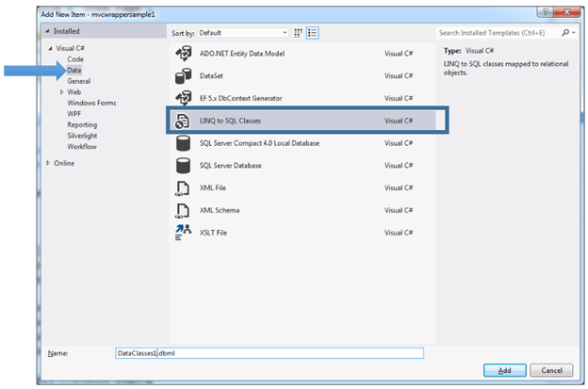The width and height of the screenshot is (588, 389).
Task: Switch to medium icons list view
Action: click(312, 32)
